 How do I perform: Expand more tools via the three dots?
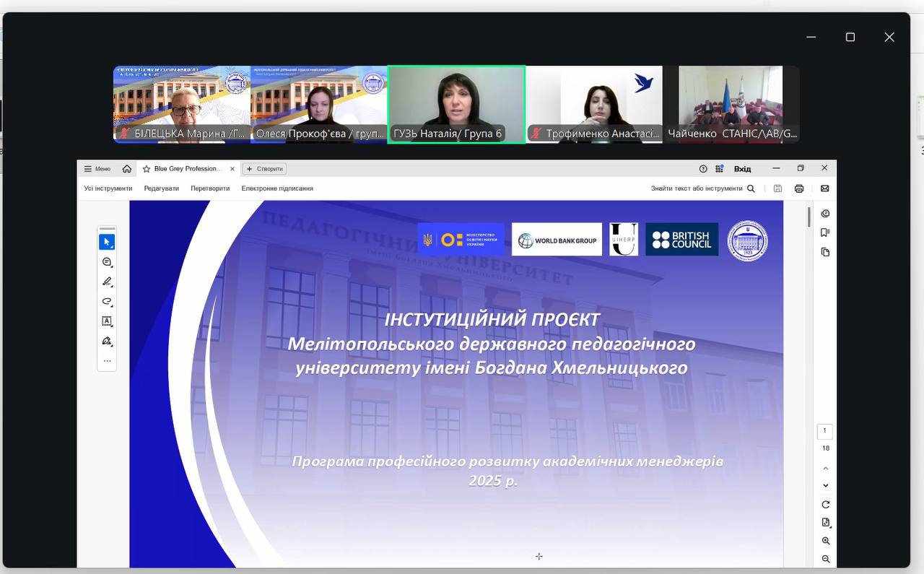[x=107, y=360]
